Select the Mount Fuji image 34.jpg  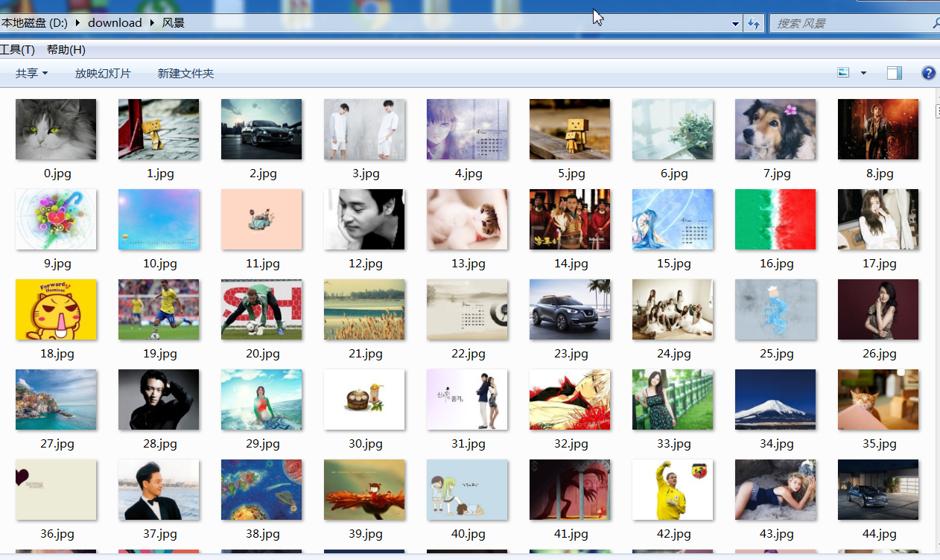click(x=775, y=400)
